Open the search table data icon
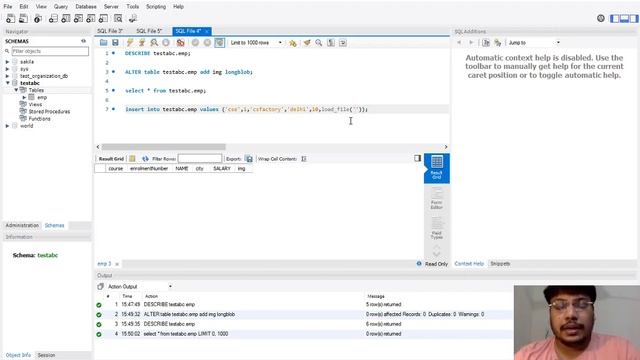This screenshot has width=640, height=360. [118, 18]
